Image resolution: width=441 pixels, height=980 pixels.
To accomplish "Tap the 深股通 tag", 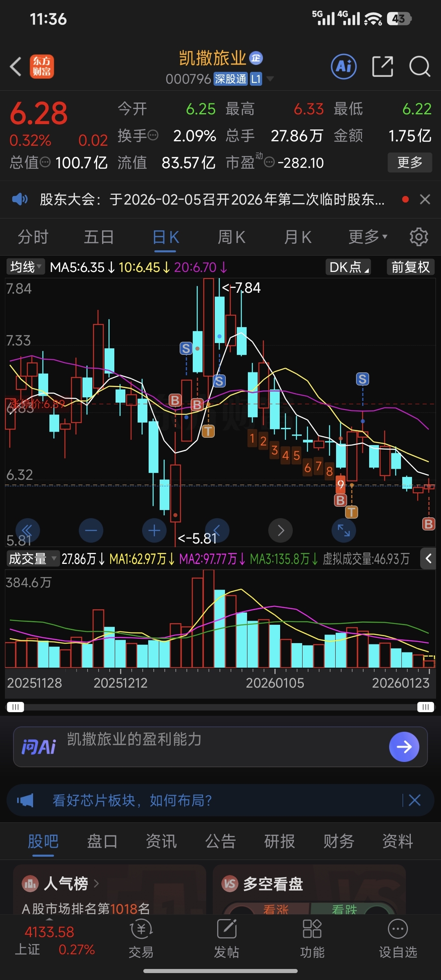I will point(230,78).
